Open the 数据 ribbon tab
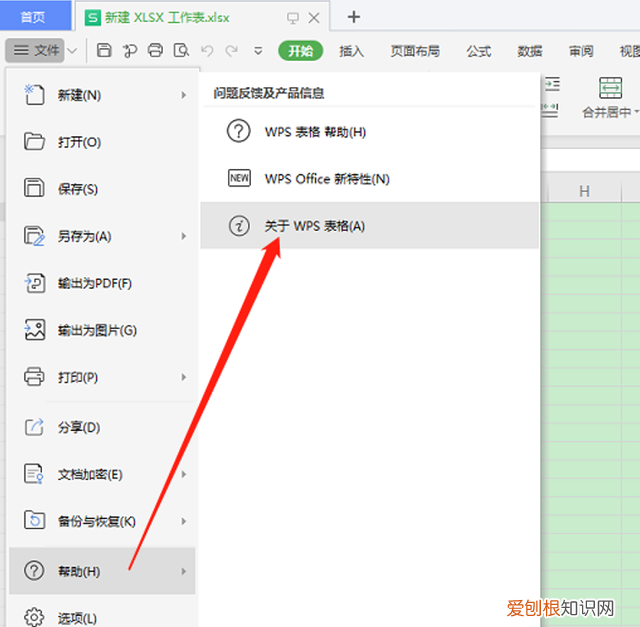The height and width of the screenshot is (627, 640). pos(530,51)
